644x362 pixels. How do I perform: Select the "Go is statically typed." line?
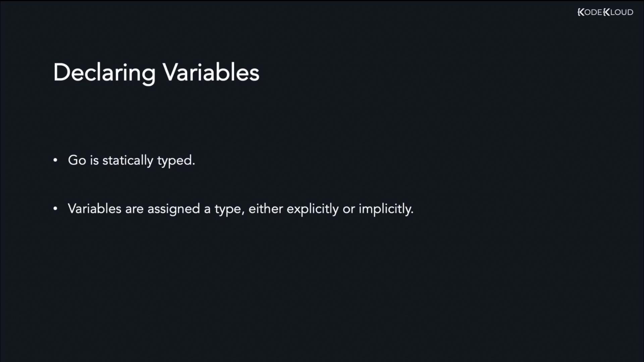[x=131, y=160]
